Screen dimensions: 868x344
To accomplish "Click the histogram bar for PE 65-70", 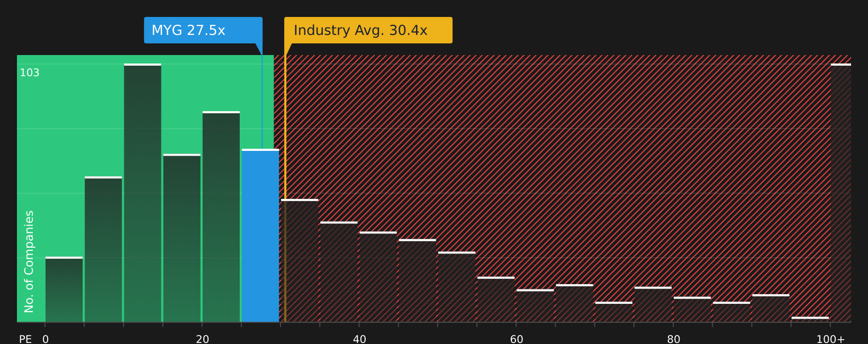I will point(574,303).
